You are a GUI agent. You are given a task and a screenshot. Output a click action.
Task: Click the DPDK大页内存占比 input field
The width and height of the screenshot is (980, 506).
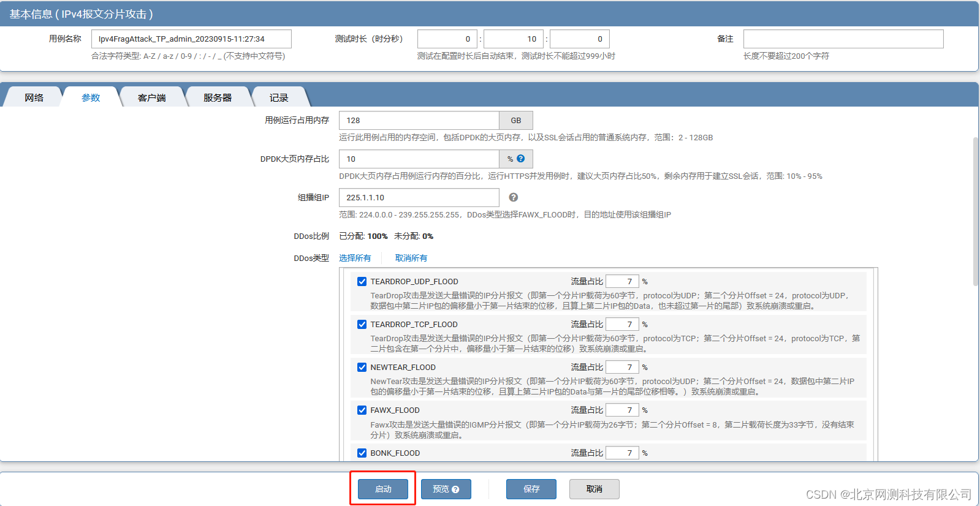[x=419, y=159]
